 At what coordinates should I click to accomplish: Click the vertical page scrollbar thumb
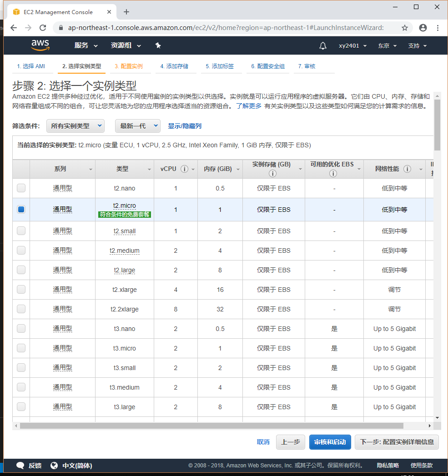pos(437,125)
